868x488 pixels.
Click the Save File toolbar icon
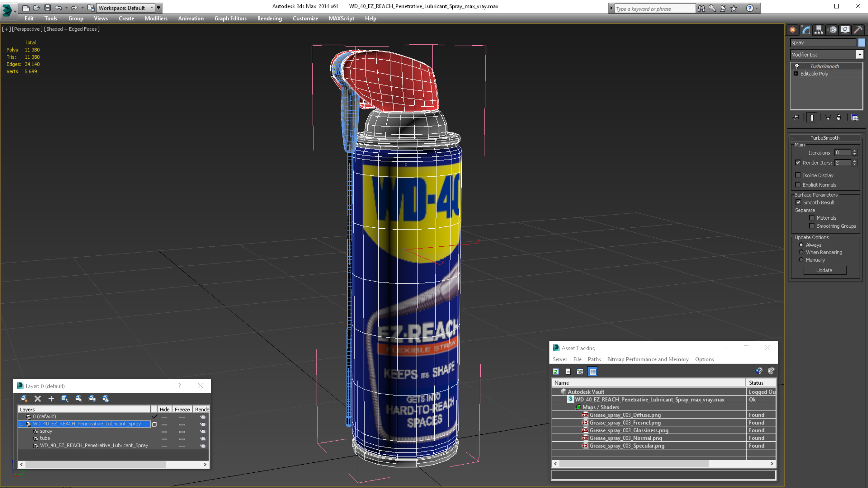coord(48,8)
